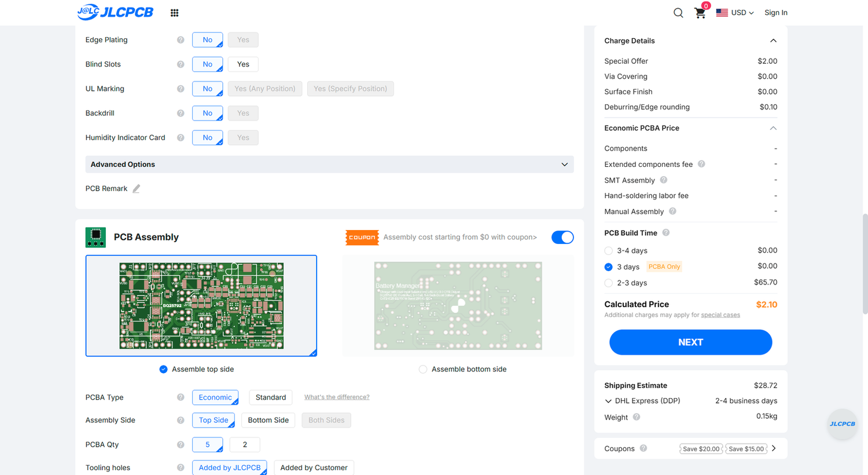Viewport: 868px width, 475px height.
Task: Set Blind Slots to Yes
Action: 243,64
